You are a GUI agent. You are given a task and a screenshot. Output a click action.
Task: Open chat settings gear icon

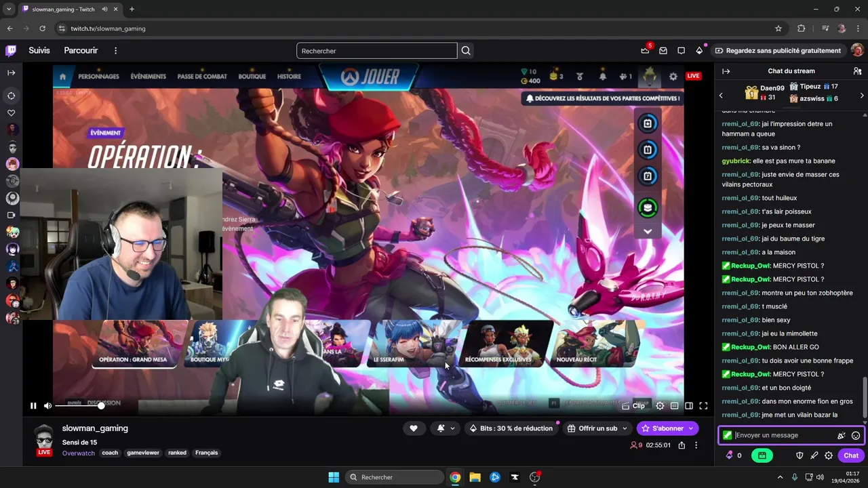[829, 455]
